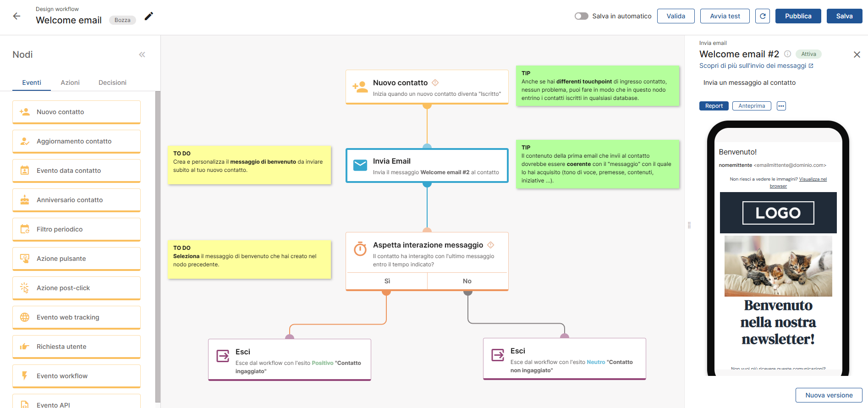This screenshot has height=408, width=868.
Task: Switch to the Decisioni tab
Action: pos(112,83)
